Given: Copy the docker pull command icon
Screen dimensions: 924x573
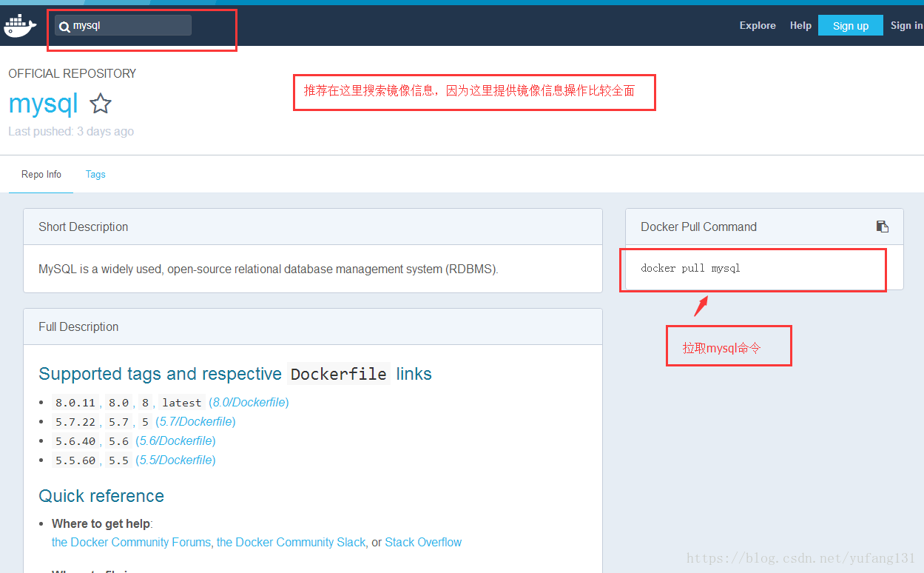Looking at the screenshot, I should pos(882,227).
